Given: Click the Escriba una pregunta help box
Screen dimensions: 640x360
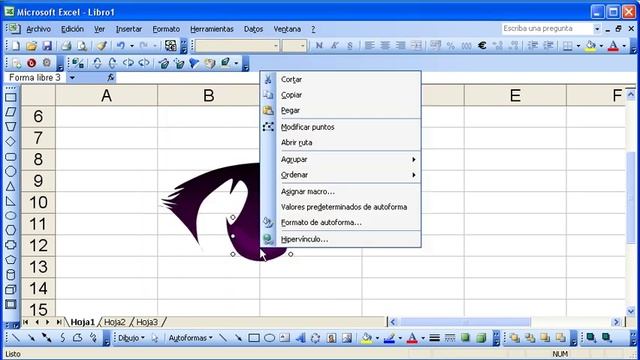Looking at the screenshot, I should click(547, 29).
